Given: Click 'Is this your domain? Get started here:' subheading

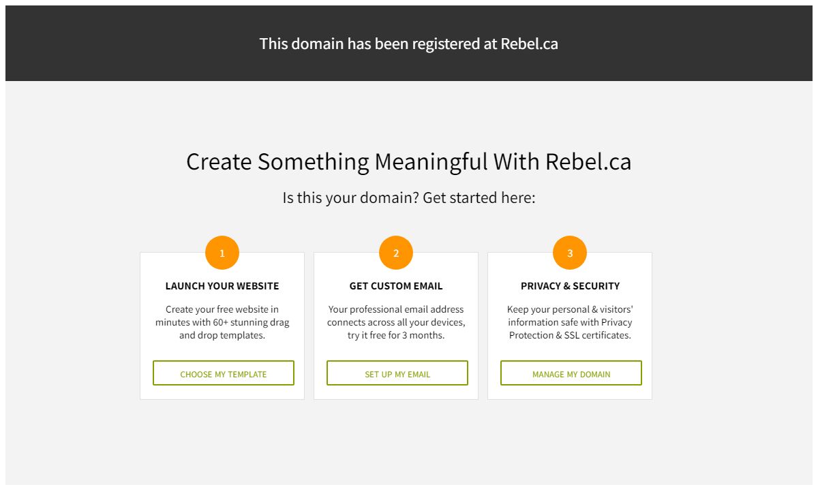Looking at the screenshot, I should pyautogui.click(x=409, y=198).
